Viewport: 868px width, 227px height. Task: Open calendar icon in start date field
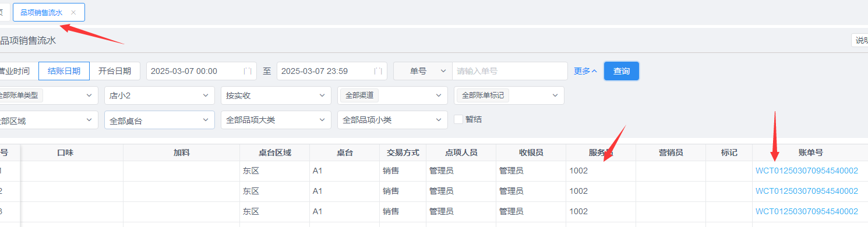[248, 71]
